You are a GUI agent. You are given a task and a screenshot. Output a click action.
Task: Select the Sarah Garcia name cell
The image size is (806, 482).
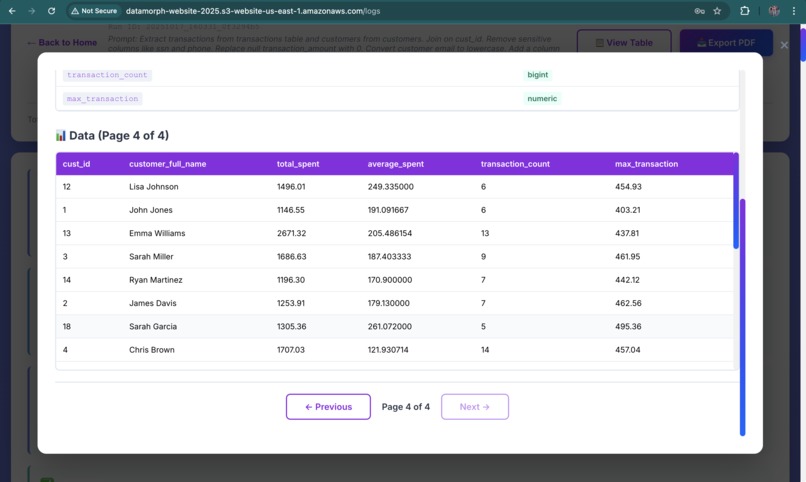tap(153, 326)
